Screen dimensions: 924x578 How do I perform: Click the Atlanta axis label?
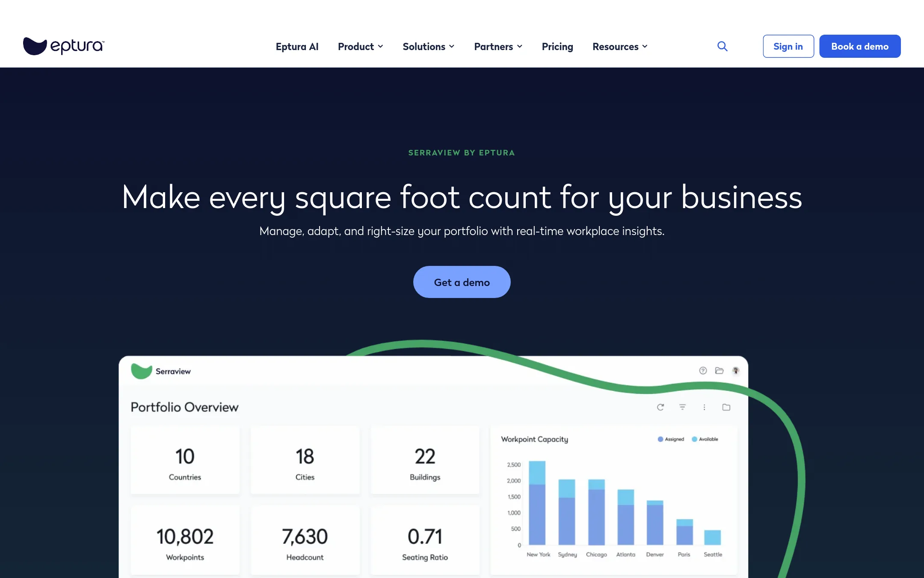[x=625, y=554]
